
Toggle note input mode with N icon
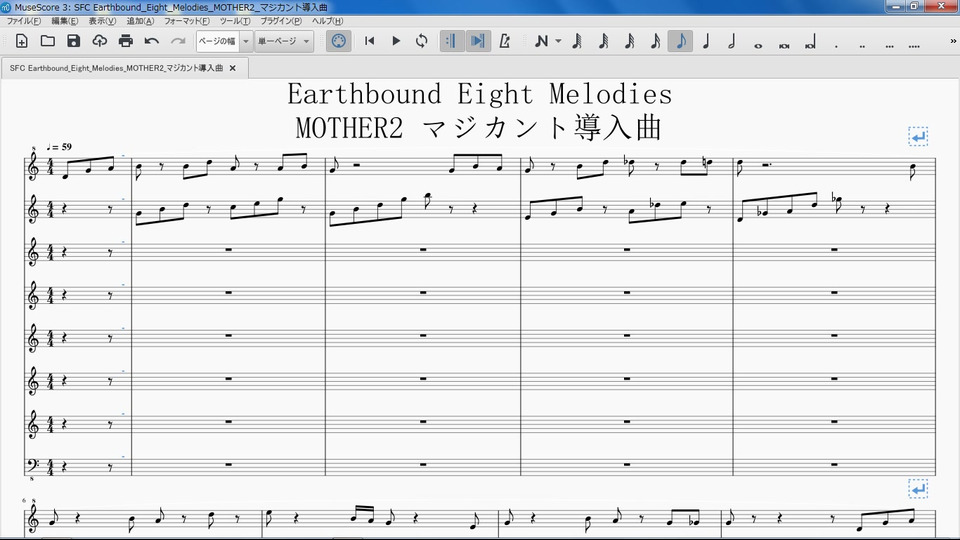tap(541, 41)
